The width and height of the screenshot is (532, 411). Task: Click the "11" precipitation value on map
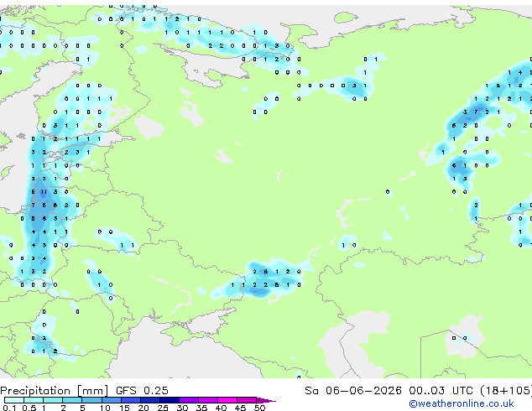44,192
